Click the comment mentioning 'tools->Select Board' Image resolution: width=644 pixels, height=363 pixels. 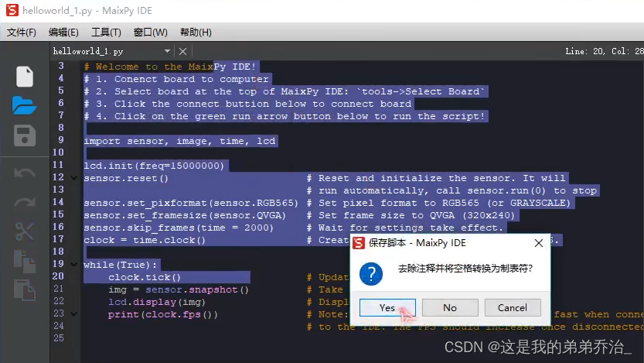tap(285, 91)
